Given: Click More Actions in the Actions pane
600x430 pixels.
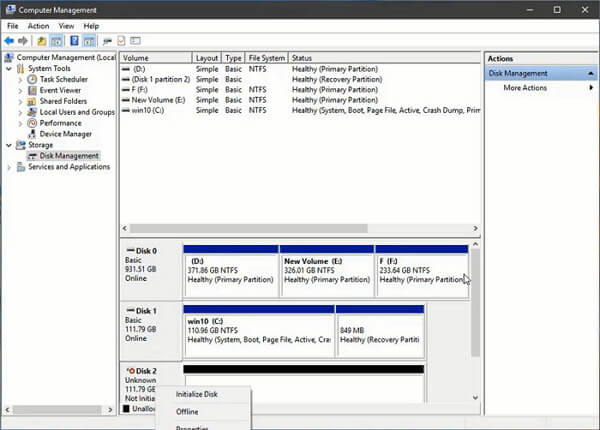Looking at the screenshot, I should click(x=525, y=88).
